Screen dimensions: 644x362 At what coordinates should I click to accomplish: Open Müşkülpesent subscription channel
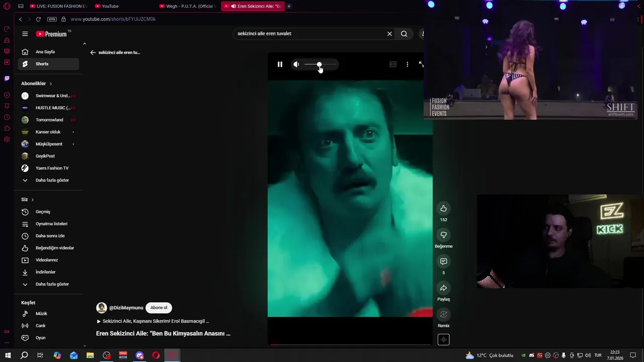coord(48,144)
